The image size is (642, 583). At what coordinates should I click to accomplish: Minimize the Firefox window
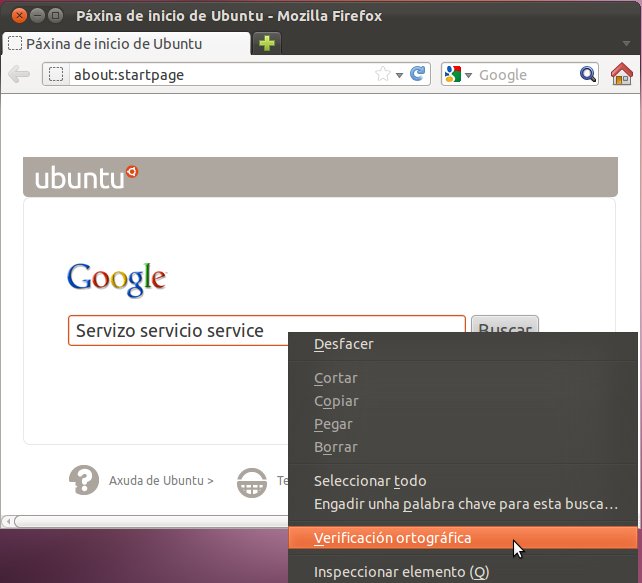37,16
